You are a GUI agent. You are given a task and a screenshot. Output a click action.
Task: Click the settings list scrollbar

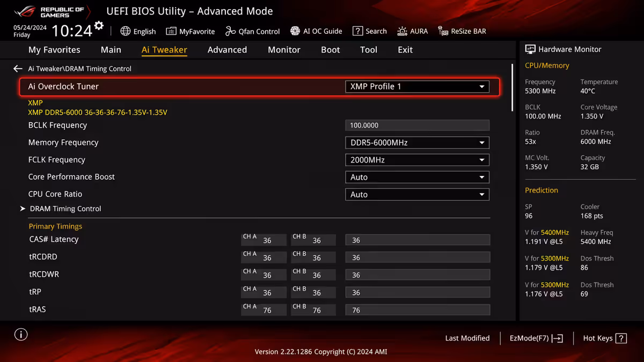pos(513,87)
